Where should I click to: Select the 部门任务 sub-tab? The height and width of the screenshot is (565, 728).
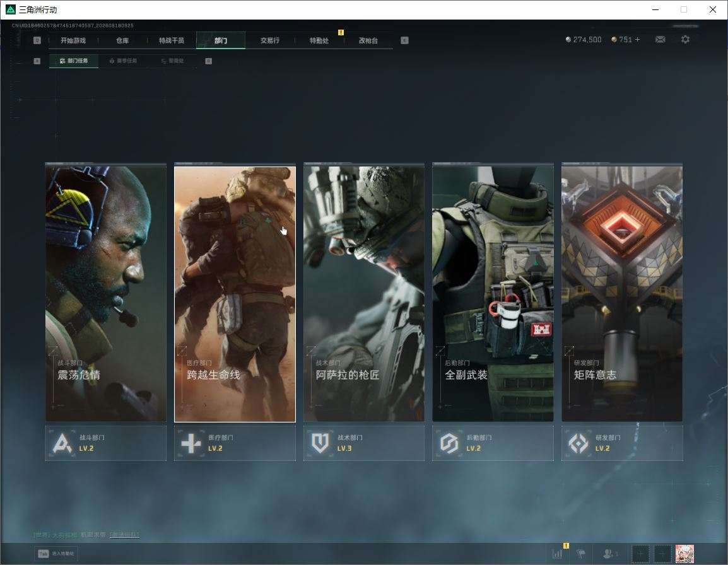(x=73, y=61)
